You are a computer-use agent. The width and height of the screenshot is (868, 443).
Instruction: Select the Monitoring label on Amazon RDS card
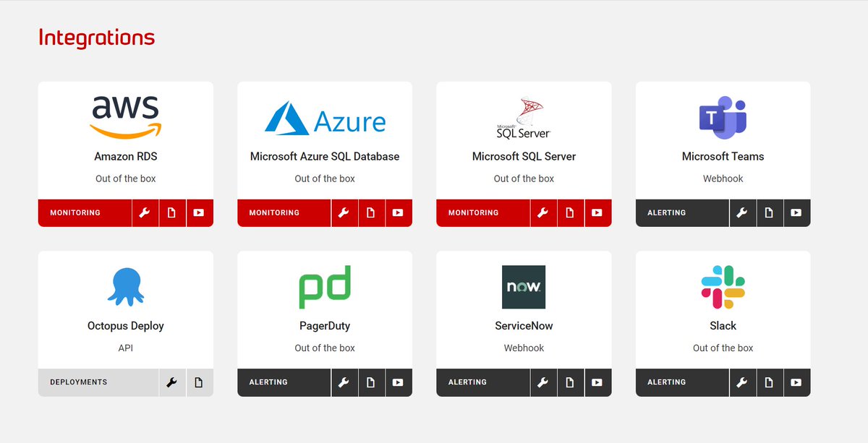pos(75,213)
